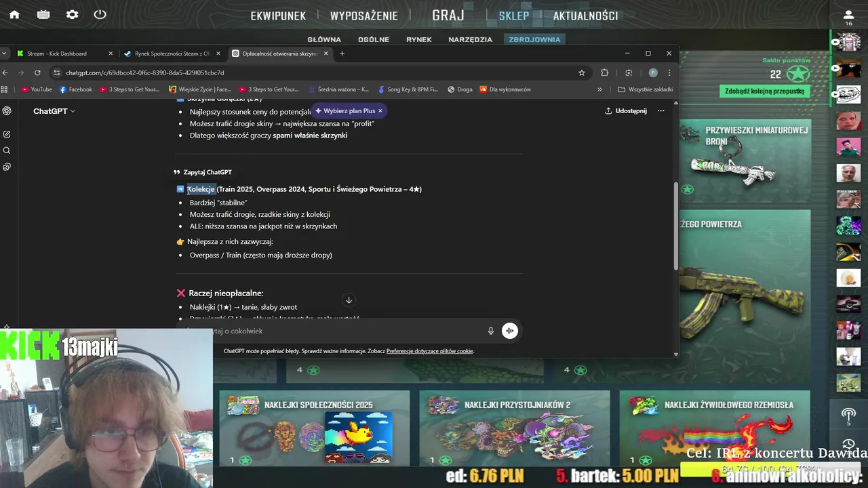Viewport: 868px width, 488px height.
Task: Open conversation options three dots
Action: point(660,110)
